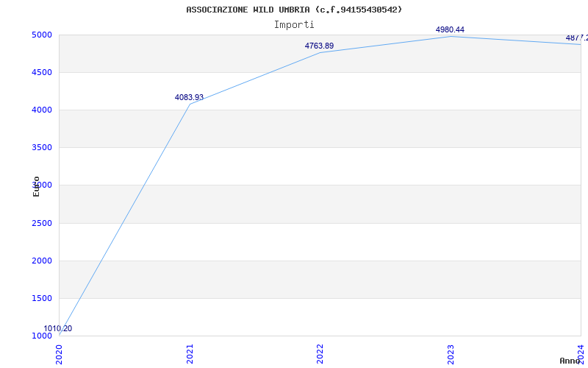This screenshot has width=588, height=368.
Task: Select the 4980.44 data label
Action: click(450, 29)
